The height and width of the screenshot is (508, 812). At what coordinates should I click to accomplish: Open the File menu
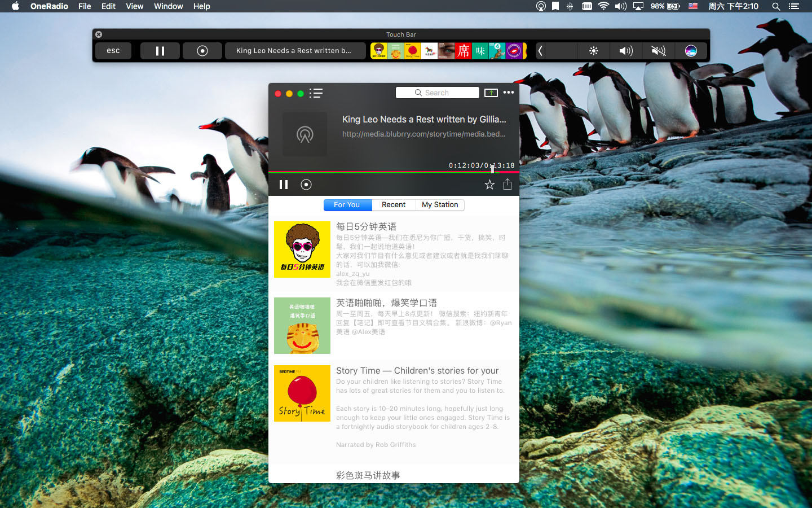pos(85,6)
